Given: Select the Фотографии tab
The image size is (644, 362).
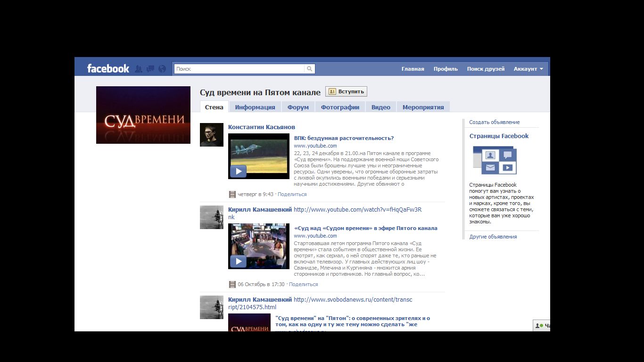Looking at the screenshot, I should point(340,107).
